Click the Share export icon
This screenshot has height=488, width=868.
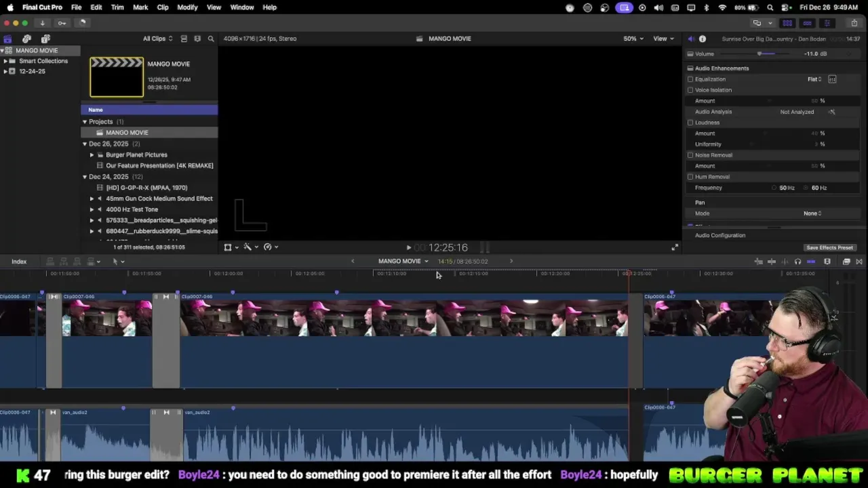[854, 23]
